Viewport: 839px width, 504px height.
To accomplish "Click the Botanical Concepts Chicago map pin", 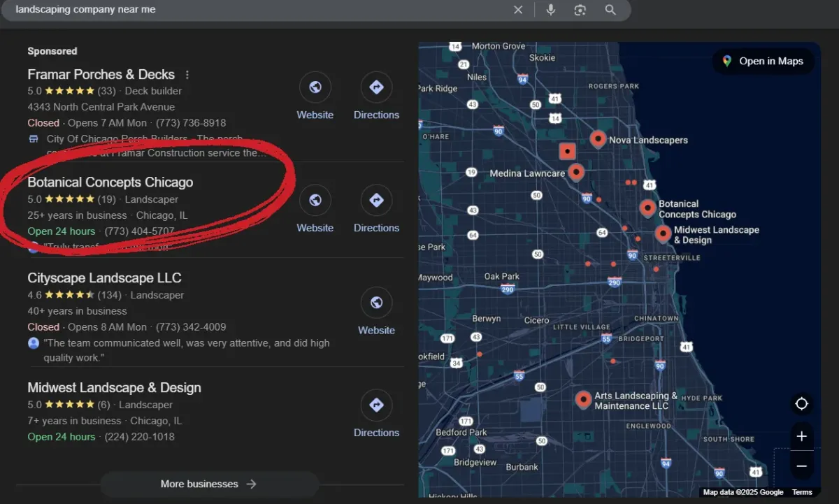I will [x=647, y=208].
